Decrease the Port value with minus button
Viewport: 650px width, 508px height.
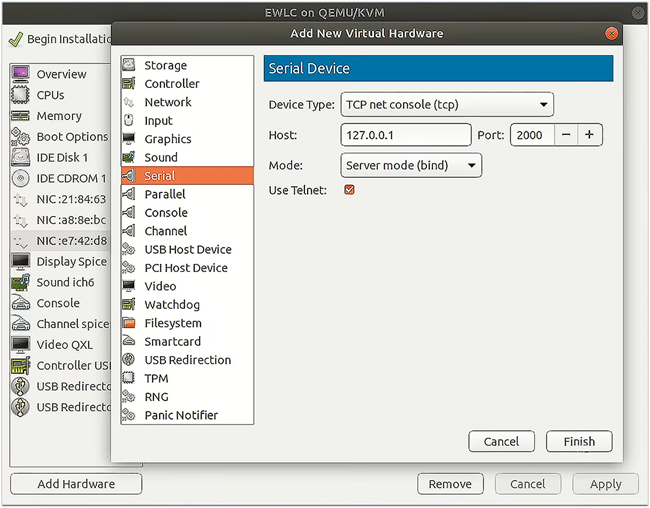pyautogui.click(x=566, y=135)
